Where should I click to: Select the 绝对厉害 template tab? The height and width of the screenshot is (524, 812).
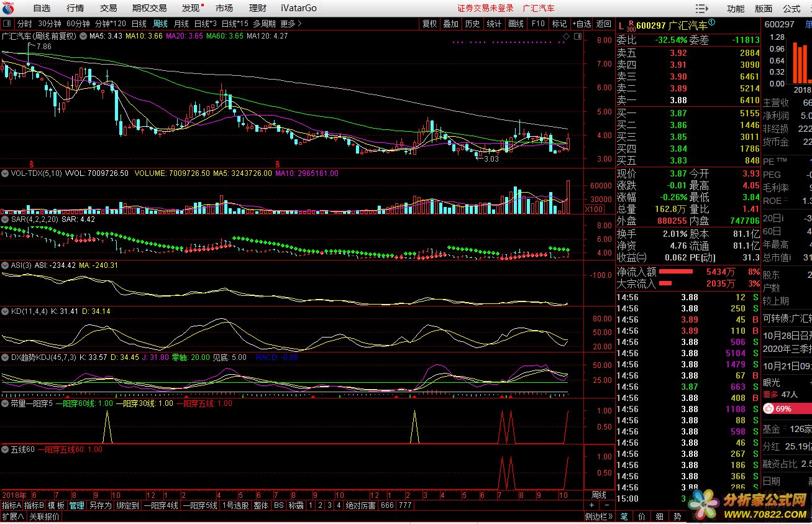point(361,506)
